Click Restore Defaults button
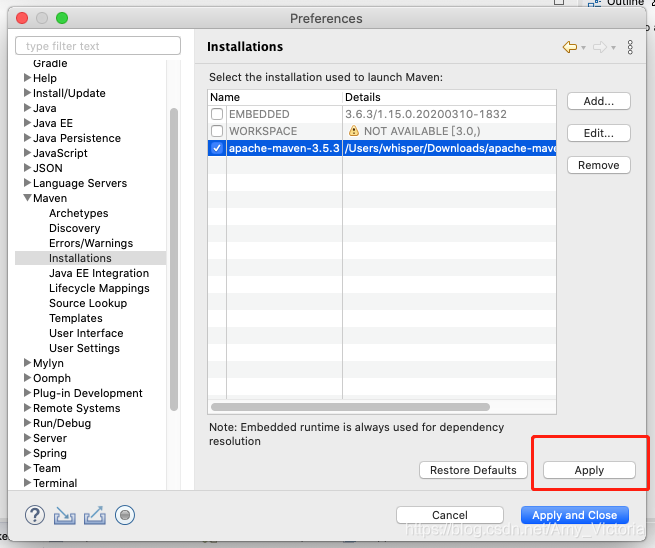Viewport: 655px width, 548px height. coord(473,470)
